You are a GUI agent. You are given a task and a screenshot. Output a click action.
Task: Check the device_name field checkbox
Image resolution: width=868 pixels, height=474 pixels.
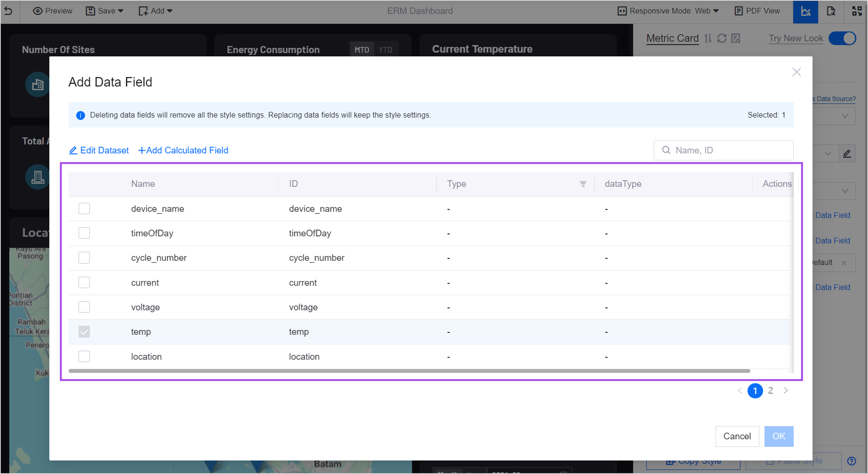(84, 209)
